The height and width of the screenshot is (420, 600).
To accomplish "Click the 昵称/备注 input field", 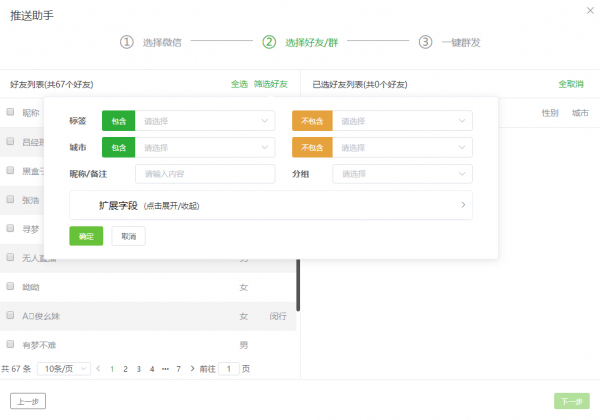I will coord(204,173).
